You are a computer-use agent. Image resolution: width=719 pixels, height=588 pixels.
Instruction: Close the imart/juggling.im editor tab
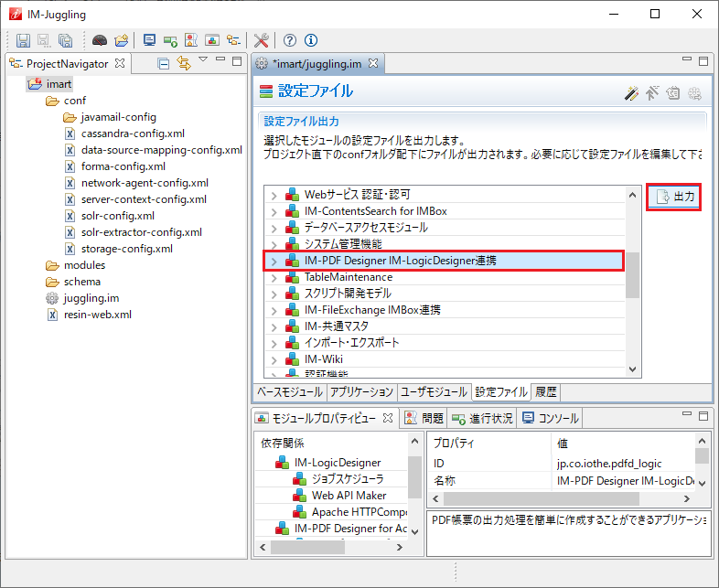[x=373, y=63]
